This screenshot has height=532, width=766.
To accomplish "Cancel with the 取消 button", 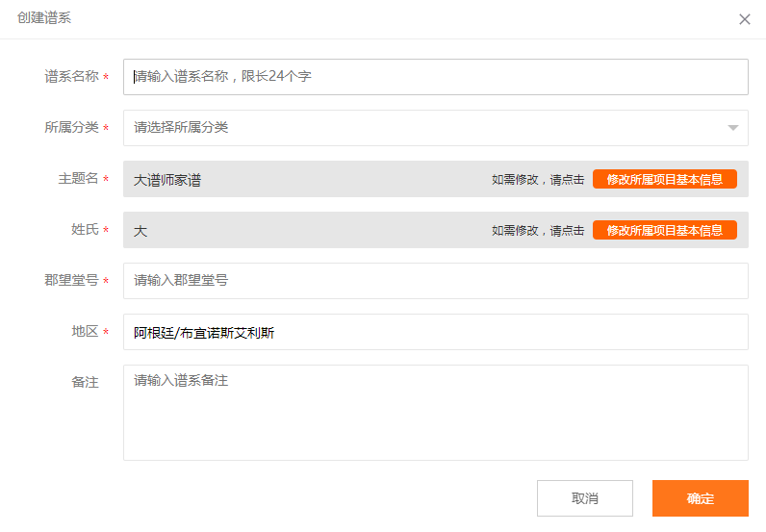I will [x=585, y=497].
